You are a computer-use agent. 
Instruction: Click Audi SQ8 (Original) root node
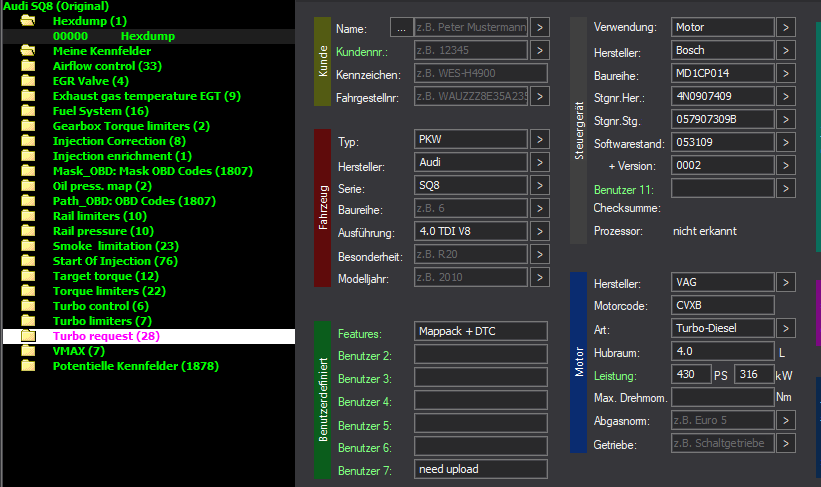[x=56, y=6]
